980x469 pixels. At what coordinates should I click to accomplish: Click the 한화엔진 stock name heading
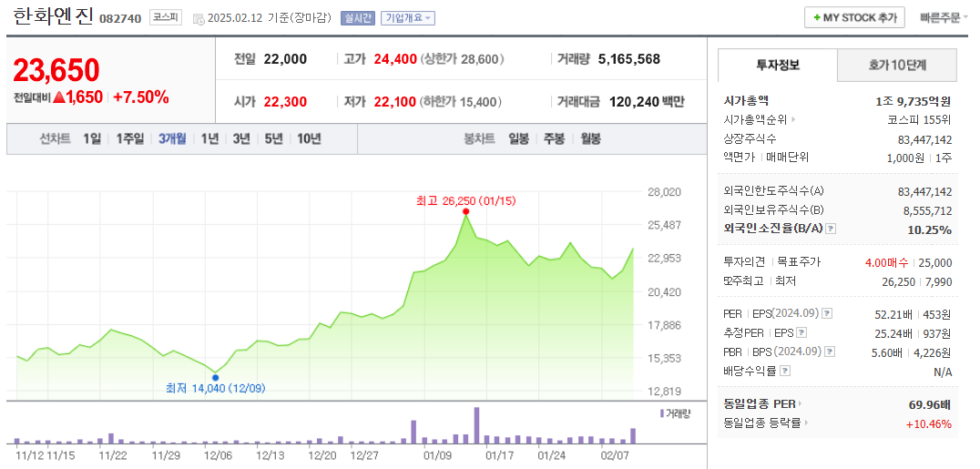[x=53, y=17]
